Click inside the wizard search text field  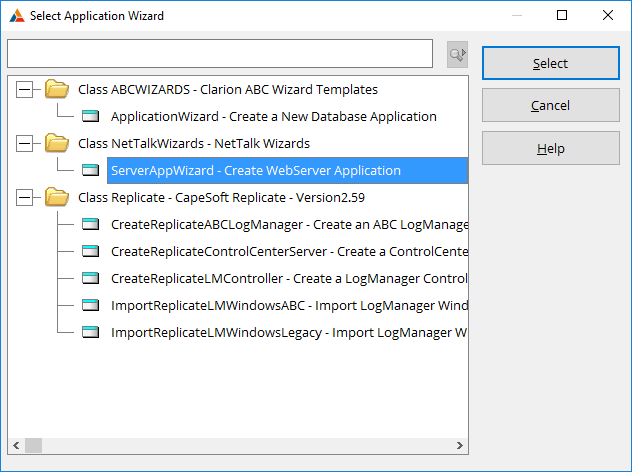220,54
